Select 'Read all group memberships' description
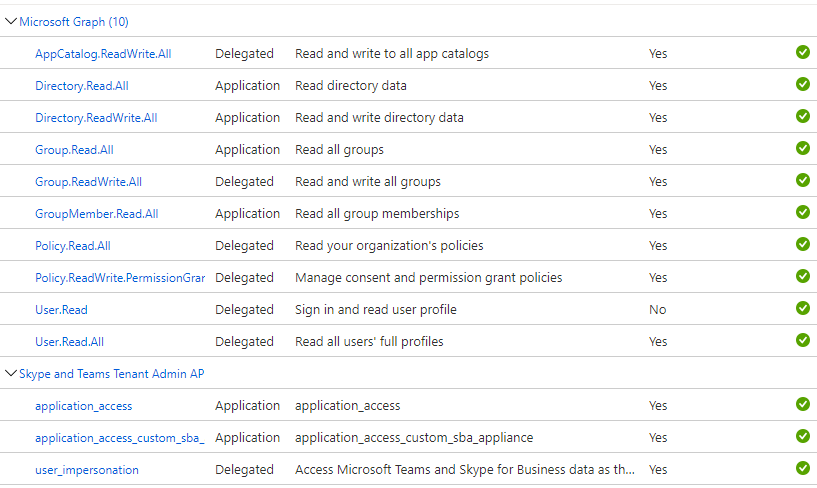This screenshot has width=817, height=488. pos(377,214)
